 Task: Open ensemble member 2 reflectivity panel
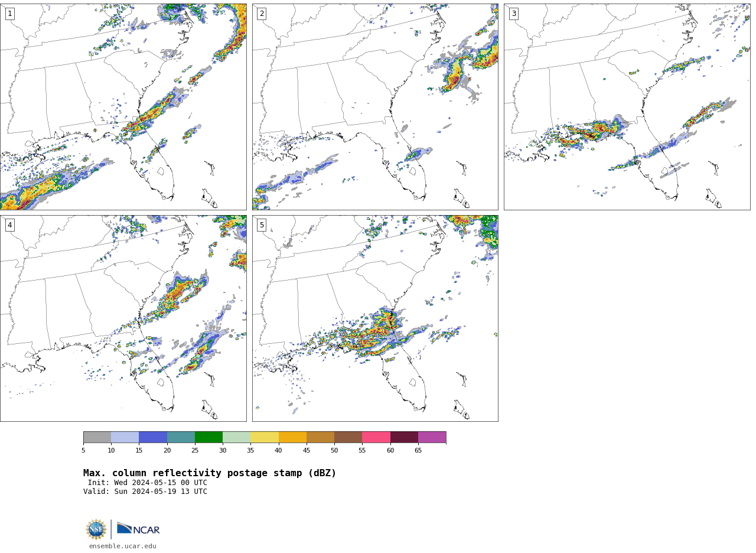(x=375, y=107)
